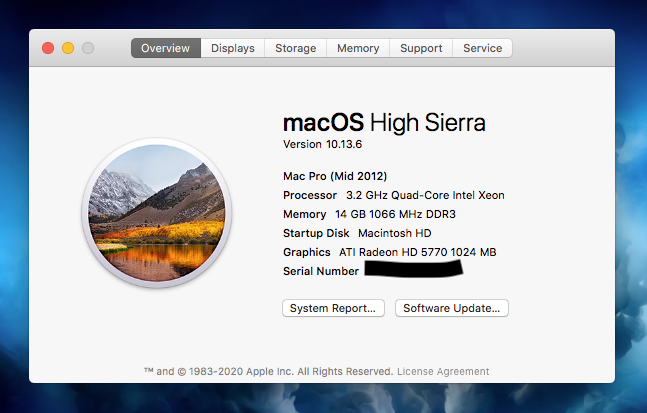Open the Service tab

482,48
